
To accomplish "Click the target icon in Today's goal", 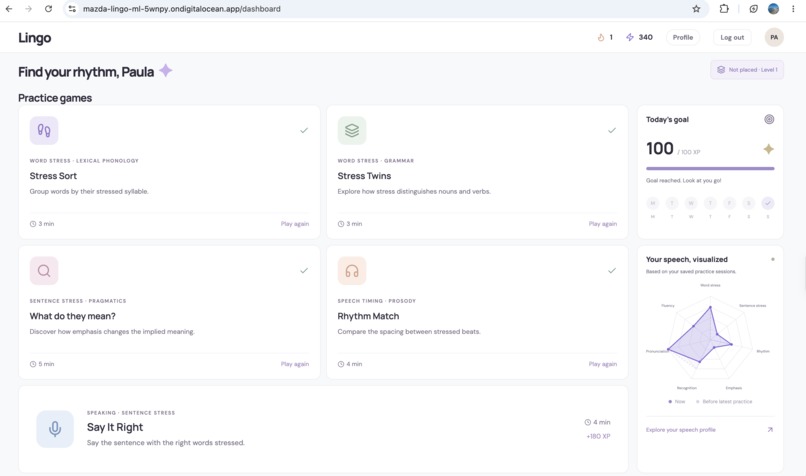I will [x=769, y=119].
